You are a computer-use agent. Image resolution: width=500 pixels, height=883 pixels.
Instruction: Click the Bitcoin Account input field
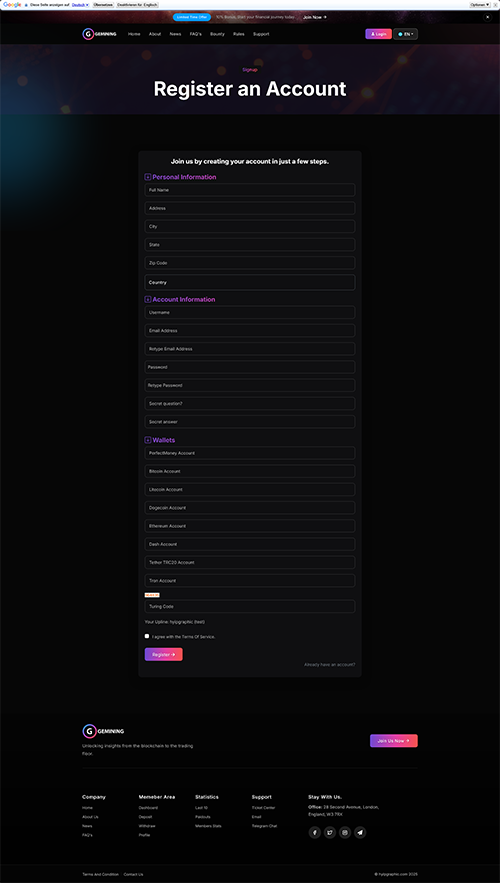coord(250,471)
